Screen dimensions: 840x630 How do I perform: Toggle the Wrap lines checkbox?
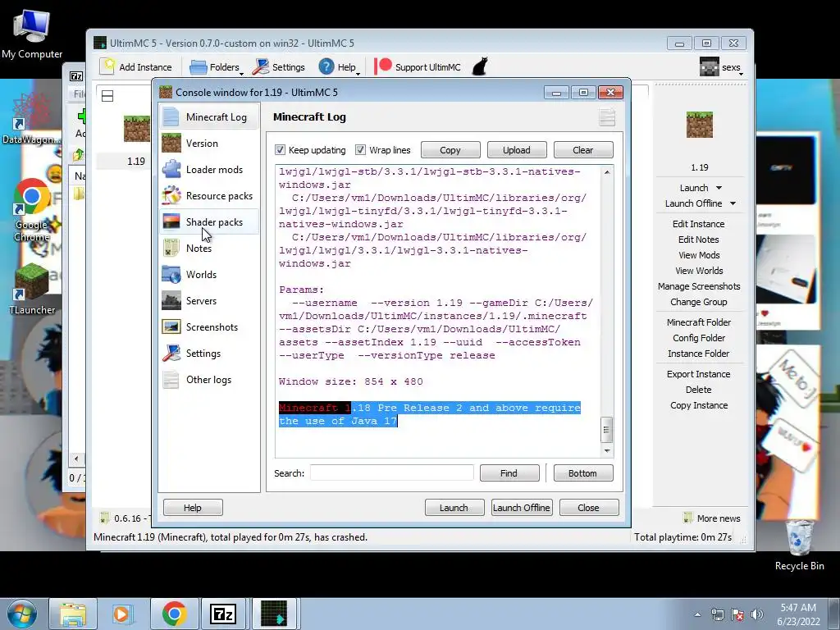pyautogui.click(x=361, y=150)
